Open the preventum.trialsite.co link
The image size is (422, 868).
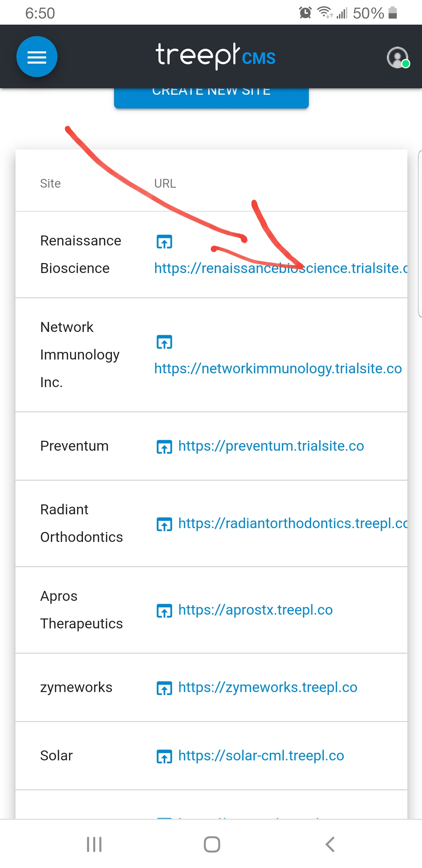tap(271, 446)
